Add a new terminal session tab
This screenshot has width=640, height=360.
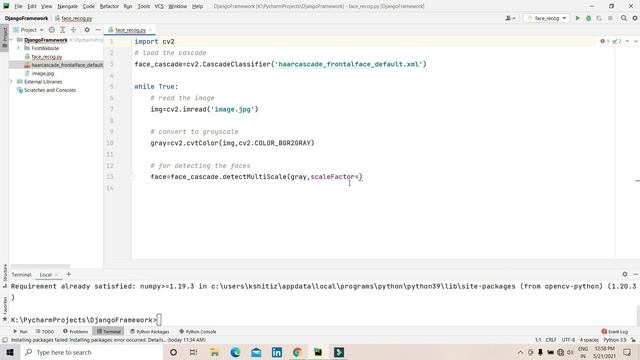pos(69,274)
